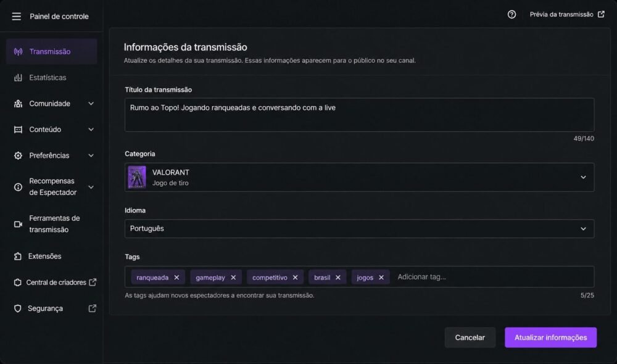The image size is (617, 364).
Task: Click the Segurança shield icon
Action: pos(18,308)
